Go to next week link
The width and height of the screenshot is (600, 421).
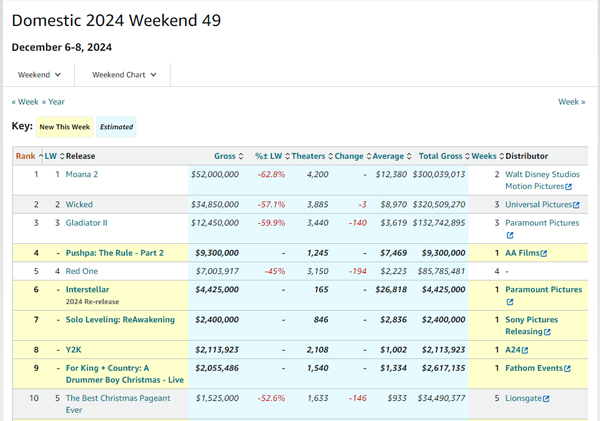click(x=571, y=102)
